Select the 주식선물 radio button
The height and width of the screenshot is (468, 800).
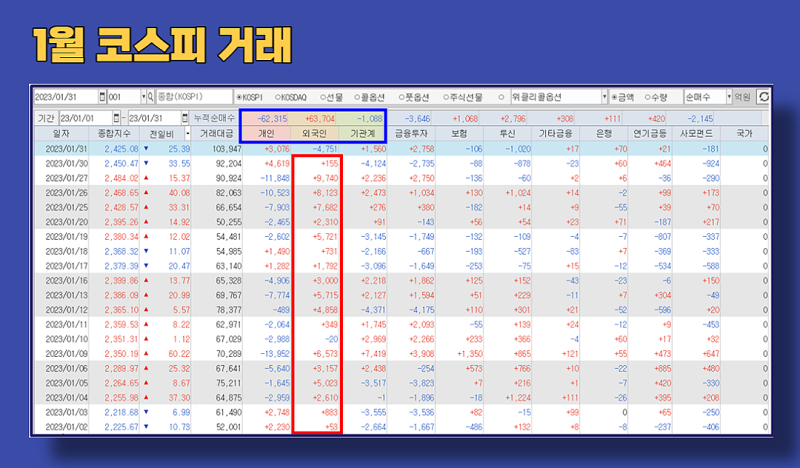446,97
